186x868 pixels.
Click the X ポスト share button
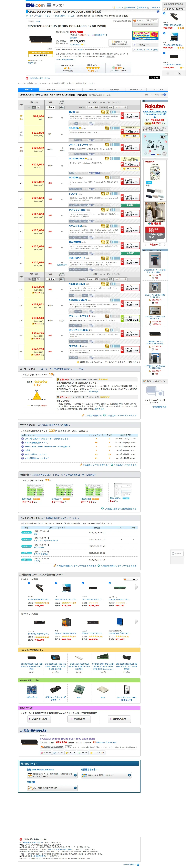(x=154, y=78)
